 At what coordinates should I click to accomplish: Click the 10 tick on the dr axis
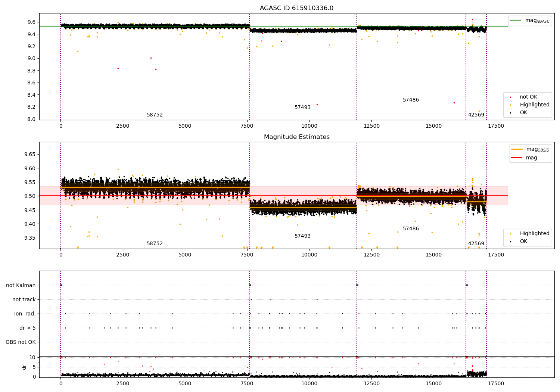click(x=32, y=358)
